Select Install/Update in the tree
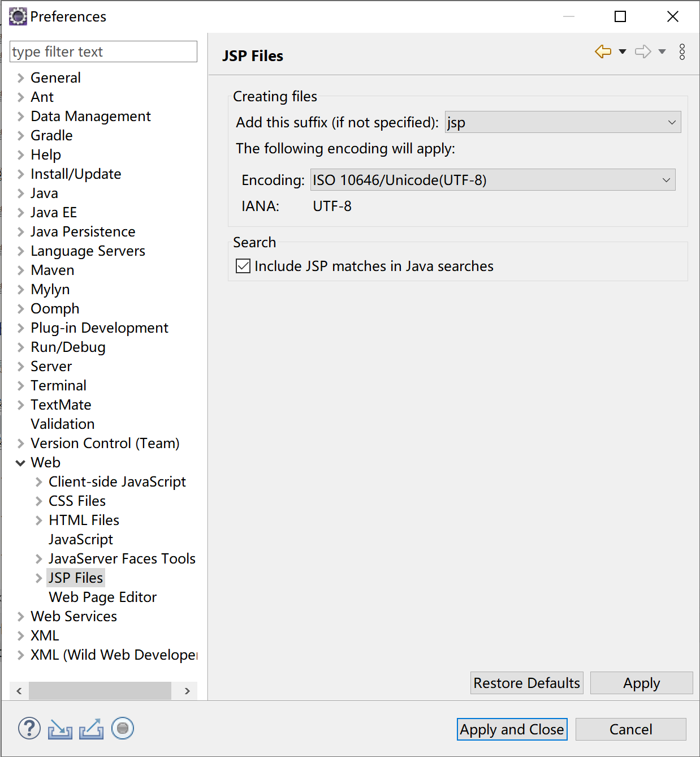 (76, 174)
